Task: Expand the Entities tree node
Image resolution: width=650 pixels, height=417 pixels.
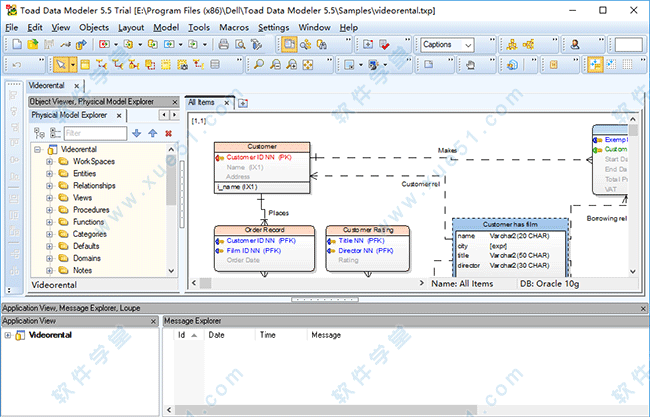Action: tap(49, 174)
